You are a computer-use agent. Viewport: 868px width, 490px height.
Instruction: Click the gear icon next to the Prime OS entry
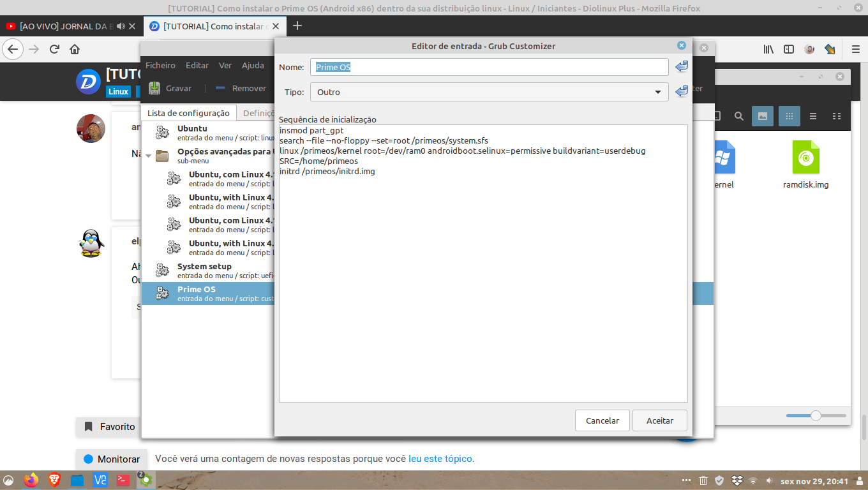tap(162, 293)
